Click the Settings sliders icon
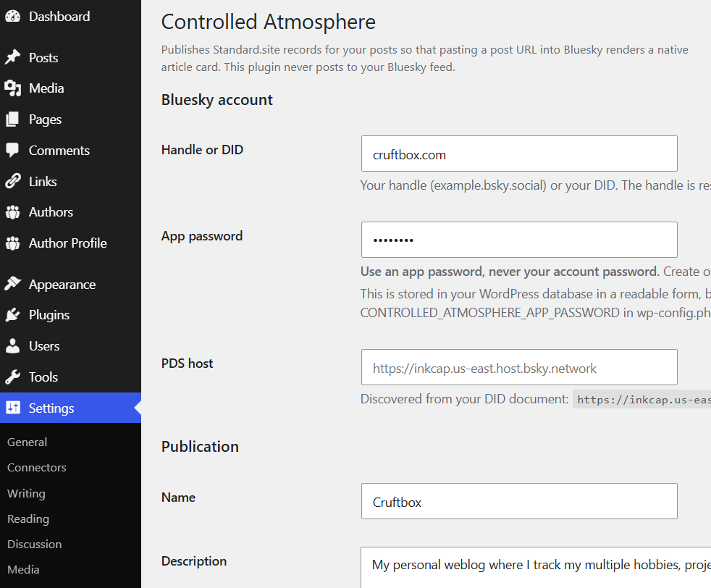 (x=13, y=408)
